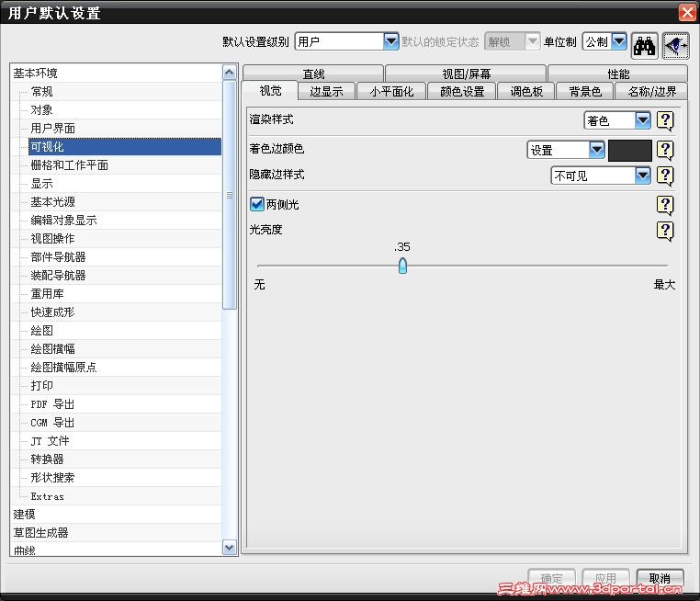Viewport: 700px width, 601px height.
Task: Open help icon for 着色边颜色
Action: [665, 151]
